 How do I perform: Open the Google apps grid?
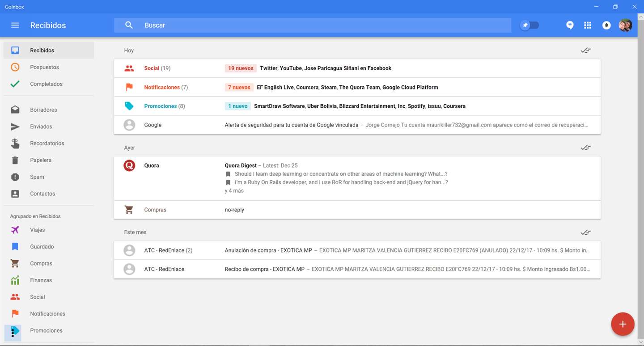click(588, 25)
